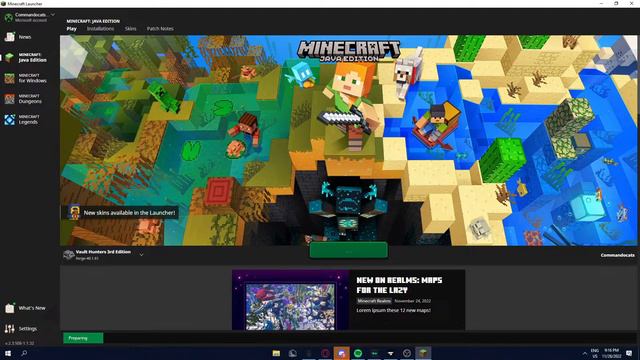Open Minecraft Dungeons in sidebar
The height and width of the screenshot is (360, 640).
point(29,99)
